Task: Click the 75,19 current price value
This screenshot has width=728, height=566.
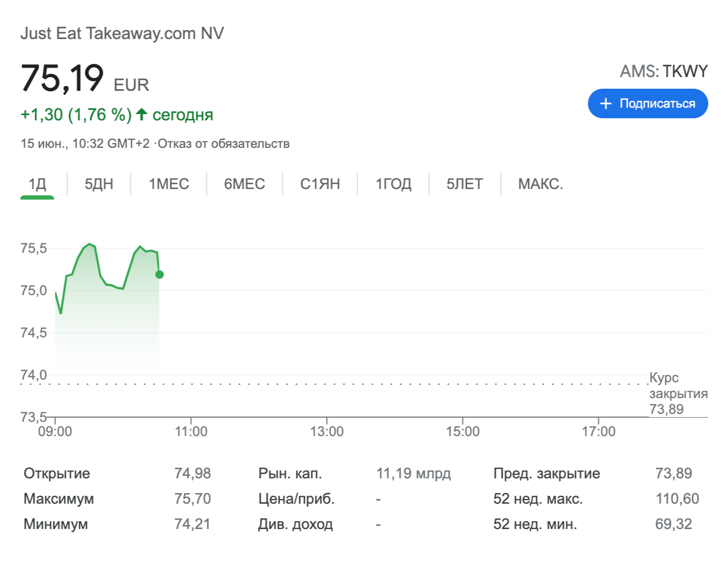Action: (62, 78)
